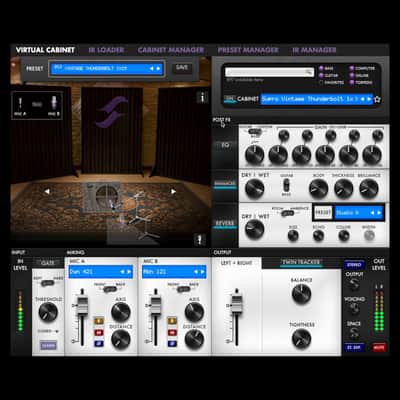Viewport: 400px width, 400px height.
Task: Open the IR Loader tab
Action: coord(106,50)
